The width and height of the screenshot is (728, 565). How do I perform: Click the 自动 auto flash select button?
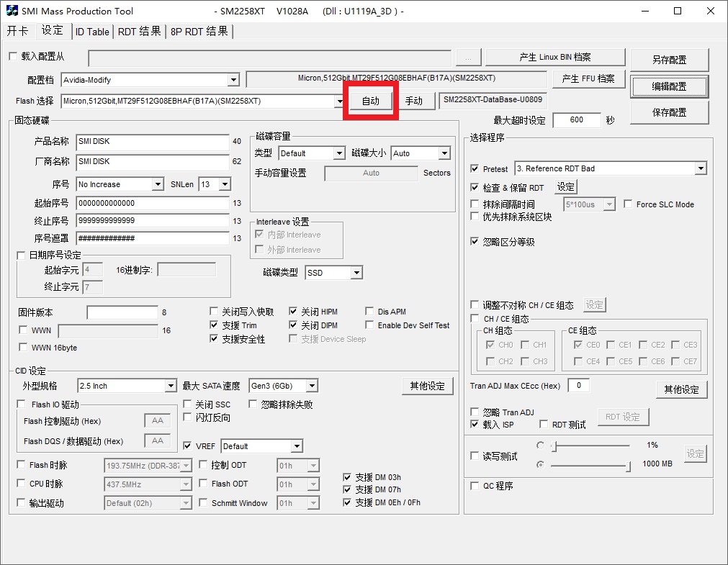coord(370,101)
